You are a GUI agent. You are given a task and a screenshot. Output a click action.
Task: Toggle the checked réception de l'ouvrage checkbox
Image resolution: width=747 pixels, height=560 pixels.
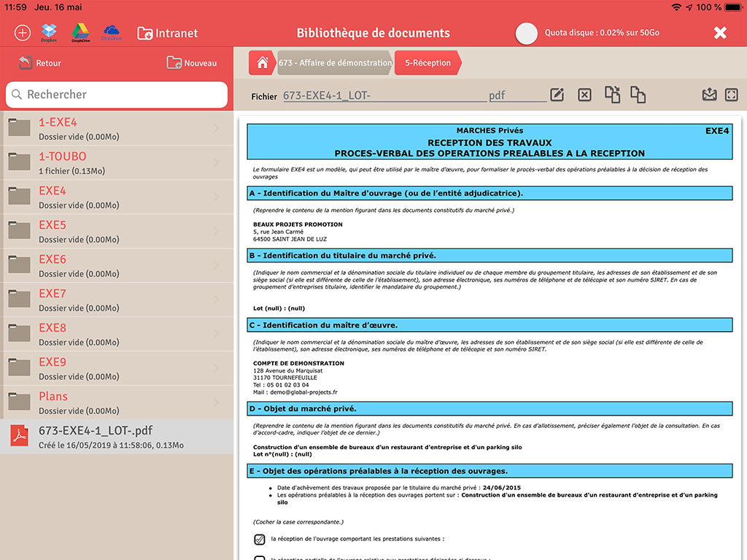[259, 539]
